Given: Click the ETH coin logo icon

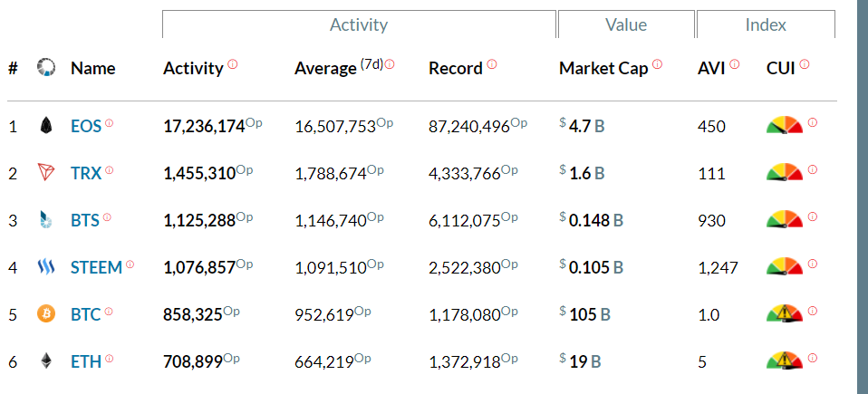Looking at the screenshot, I should click(x=46, y=361).
